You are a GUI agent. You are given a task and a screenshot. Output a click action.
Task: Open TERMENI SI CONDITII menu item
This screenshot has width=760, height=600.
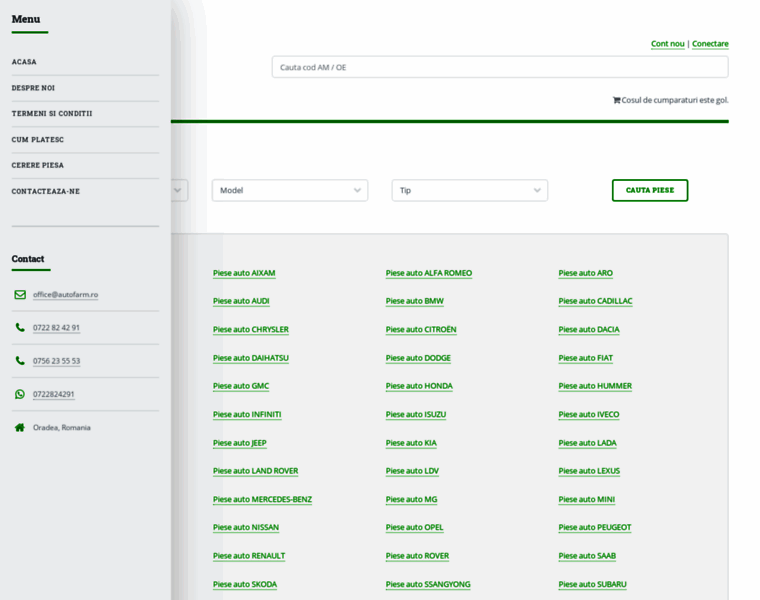[x=52, y=113]
